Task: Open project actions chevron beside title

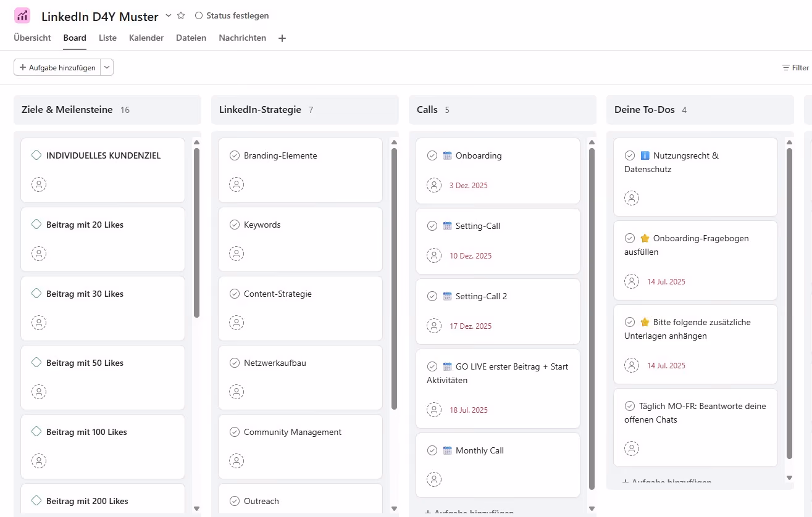Action: tap(168, 15)
